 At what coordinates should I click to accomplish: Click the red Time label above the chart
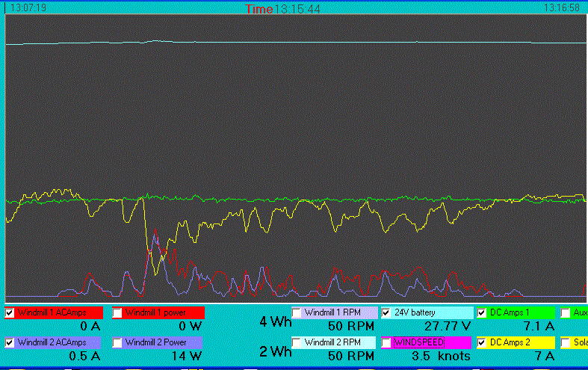click(x=259, y=9)
